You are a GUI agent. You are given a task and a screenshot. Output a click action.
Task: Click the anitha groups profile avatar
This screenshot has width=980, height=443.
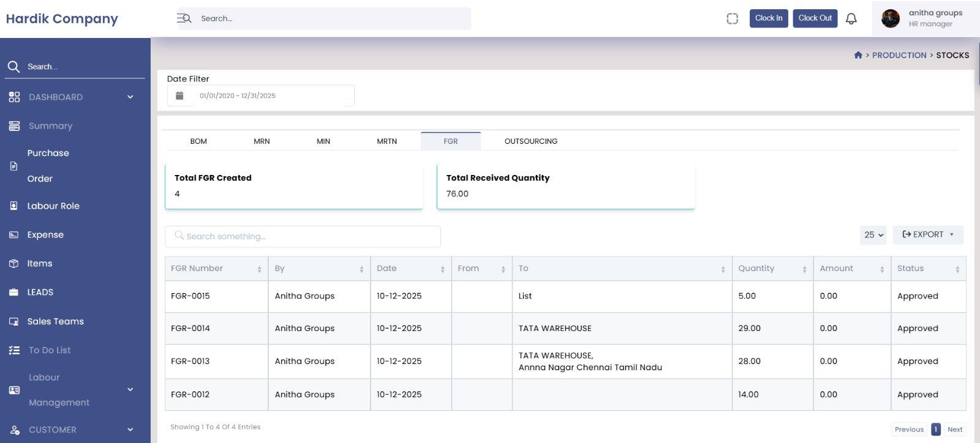click(890, 18)
